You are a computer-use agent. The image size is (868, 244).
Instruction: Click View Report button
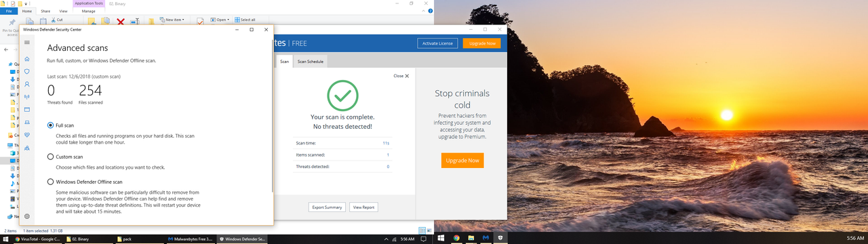click(363, 207)
